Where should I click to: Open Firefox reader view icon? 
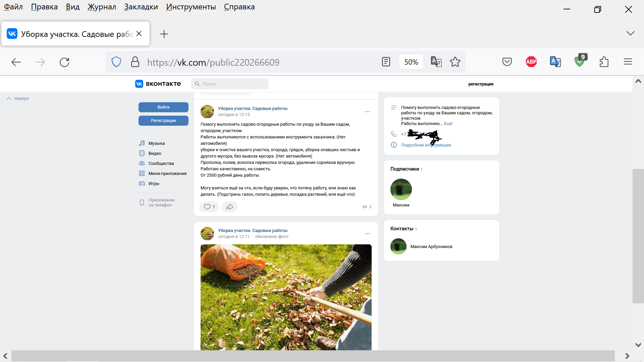[386, 62]
